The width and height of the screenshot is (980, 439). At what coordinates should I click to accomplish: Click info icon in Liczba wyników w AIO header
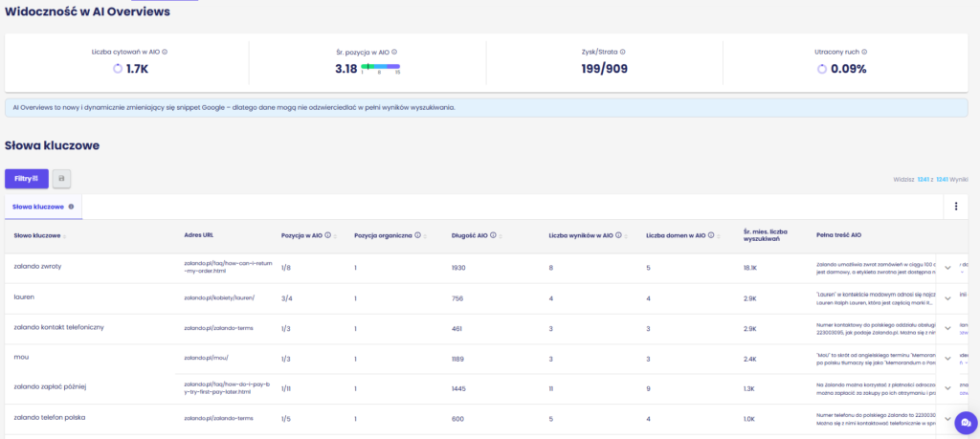[619, 235]
